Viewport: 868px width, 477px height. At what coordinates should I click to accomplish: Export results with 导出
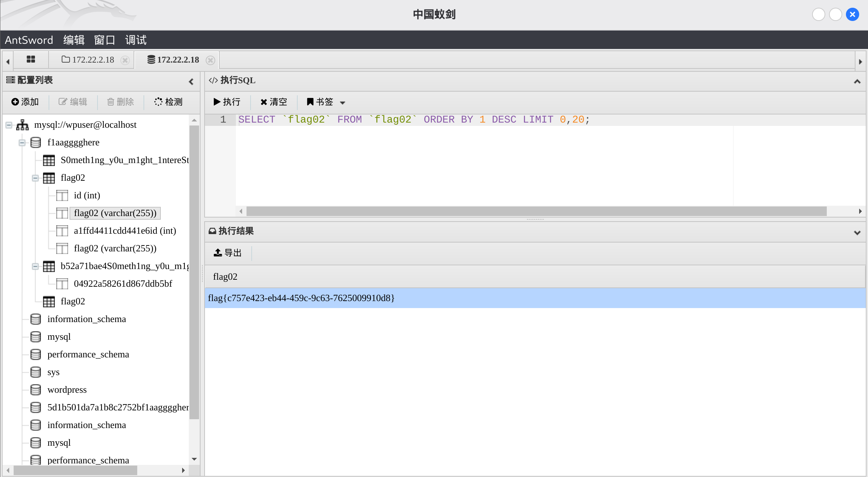point(228,253)
